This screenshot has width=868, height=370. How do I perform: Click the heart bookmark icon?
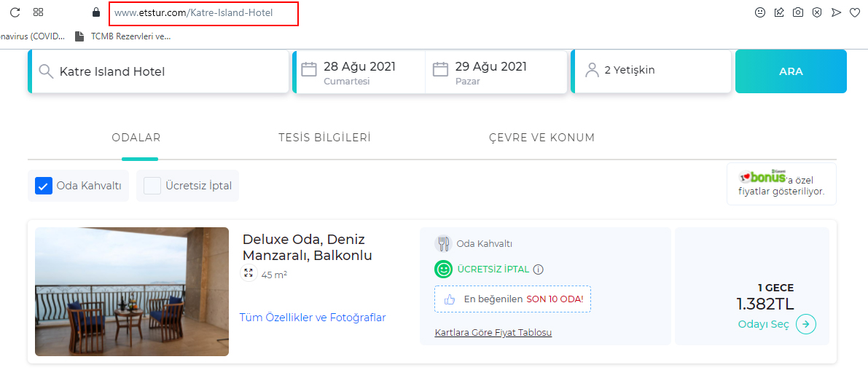click(x=855, y=12)
